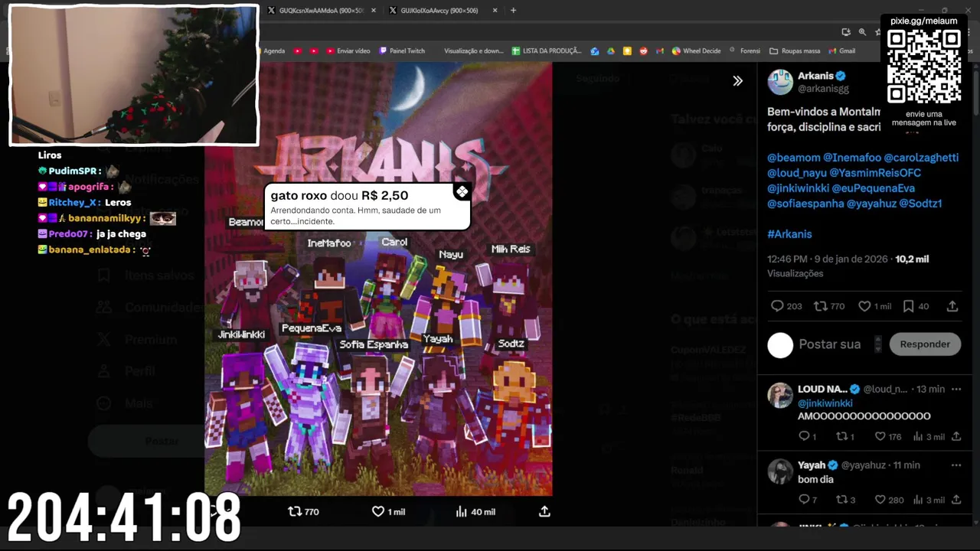Open Yayah reply avatar
The width and height of the screenshot is (980, 551).
[780, 471]
